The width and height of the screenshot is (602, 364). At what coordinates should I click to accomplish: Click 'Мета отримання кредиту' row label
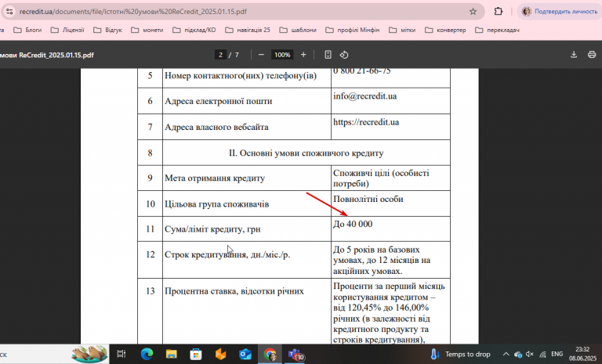click(215, 178)
